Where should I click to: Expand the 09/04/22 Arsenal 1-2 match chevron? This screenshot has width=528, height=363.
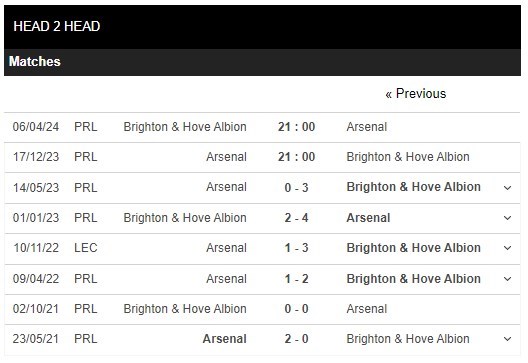coord(507,279)
